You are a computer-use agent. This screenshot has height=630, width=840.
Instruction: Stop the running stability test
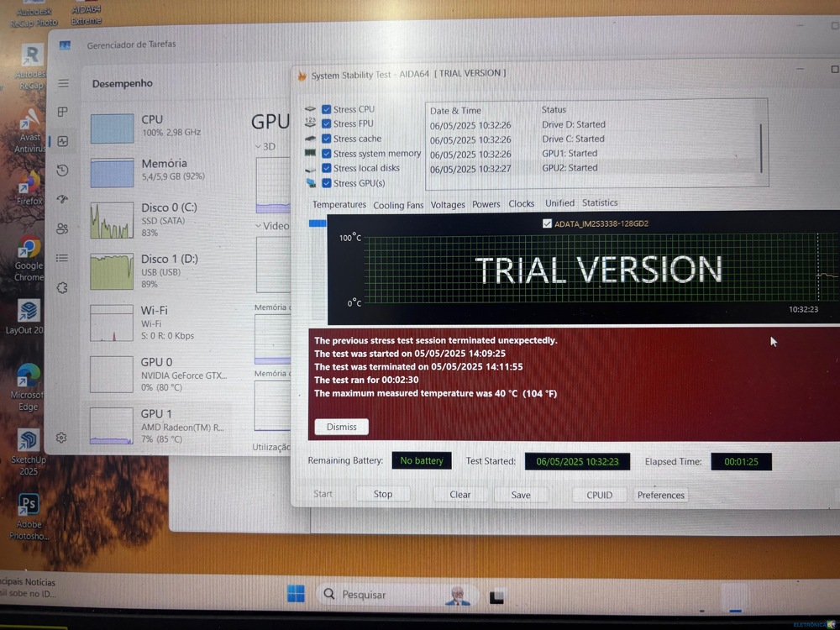click(x=383, y=495)
